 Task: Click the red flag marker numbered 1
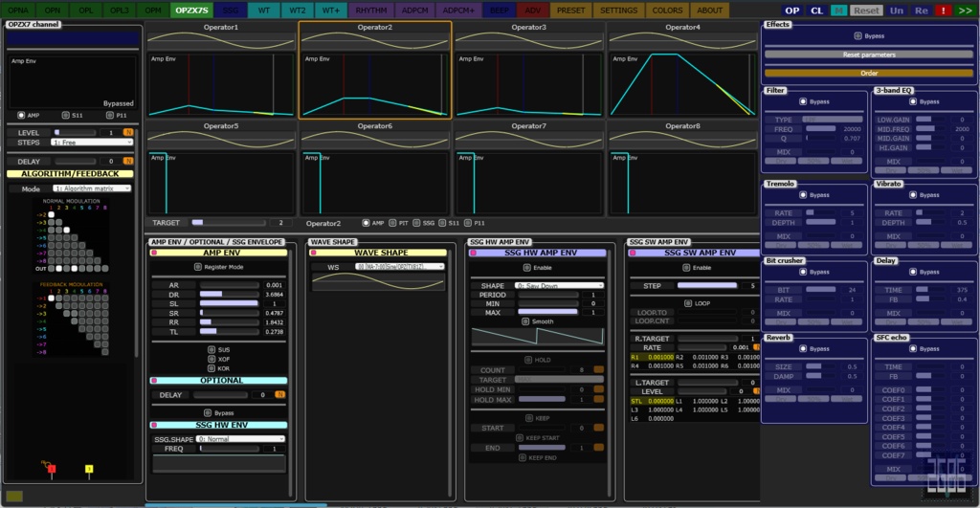pos(52,470)
